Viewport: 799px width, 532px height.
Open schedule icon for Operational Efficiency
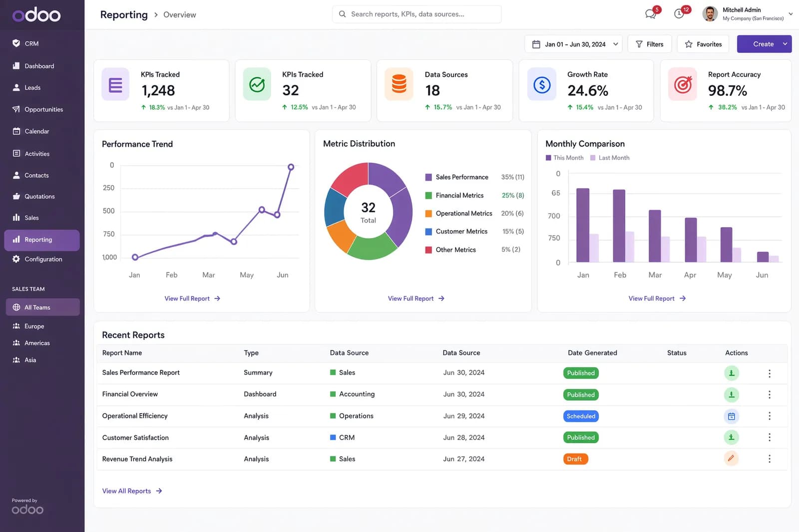(x=732, y=416)
